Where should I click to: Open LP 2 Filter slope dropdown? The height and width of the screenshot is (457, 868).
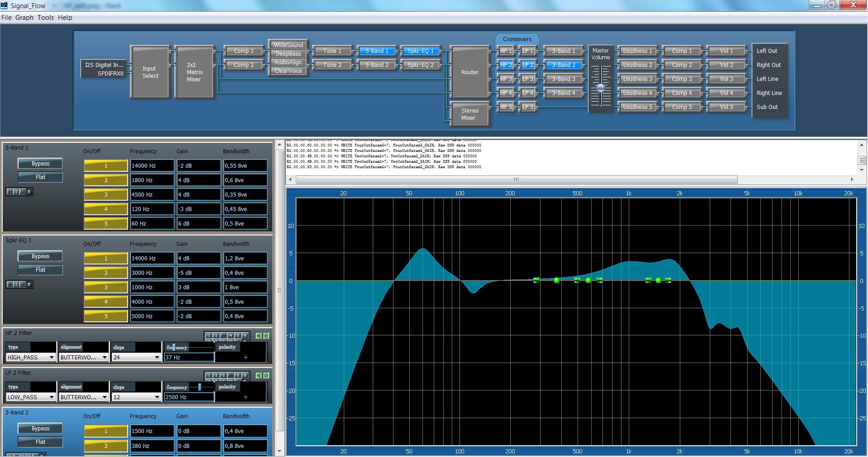click(x=136, y=397)
